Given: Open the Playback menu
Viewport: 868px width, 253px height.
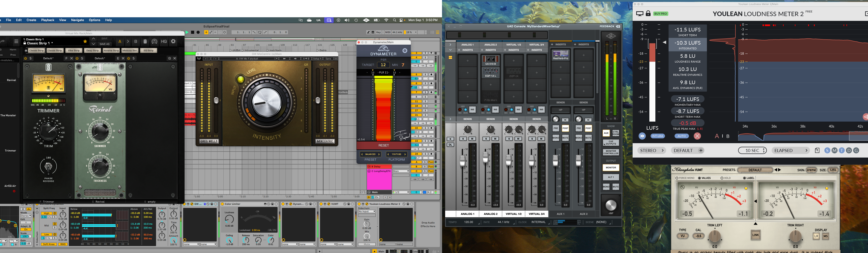Looking at the screenshot, I should [47, 20].
